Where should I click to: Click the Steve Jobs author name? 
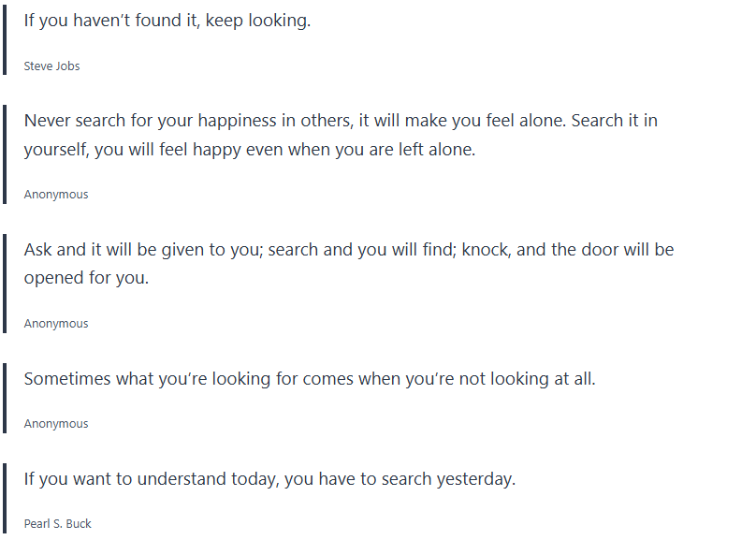click(x=51, y=66)
